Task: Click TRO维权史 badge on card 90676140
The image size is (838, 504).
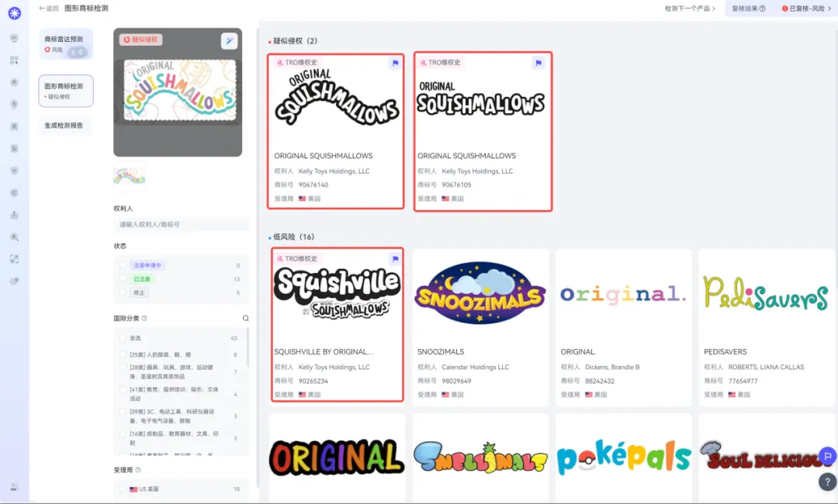Action: (296, 63)
